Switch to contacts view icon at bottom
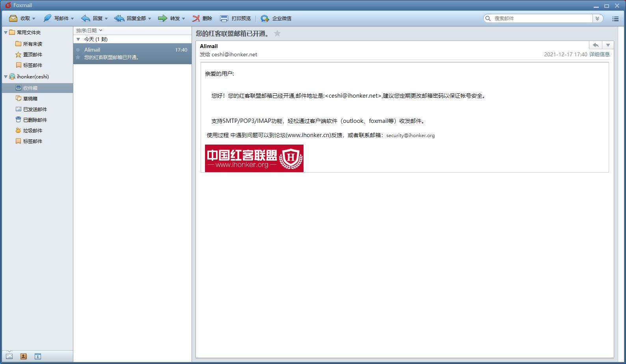This screenshot has width=626, height=364. (24, 357)
